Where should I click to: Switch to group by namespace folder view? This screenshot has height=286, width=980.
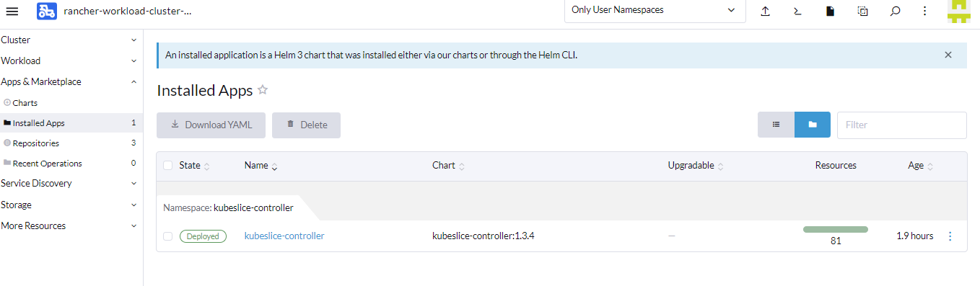click(x=813, y=125)
